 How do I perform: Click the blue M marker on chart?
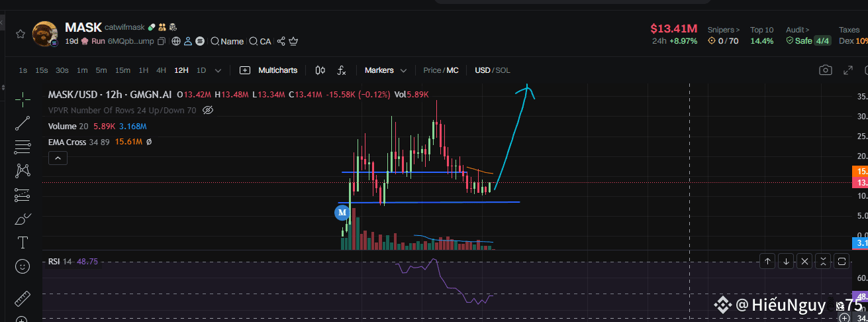coord(342,213)
